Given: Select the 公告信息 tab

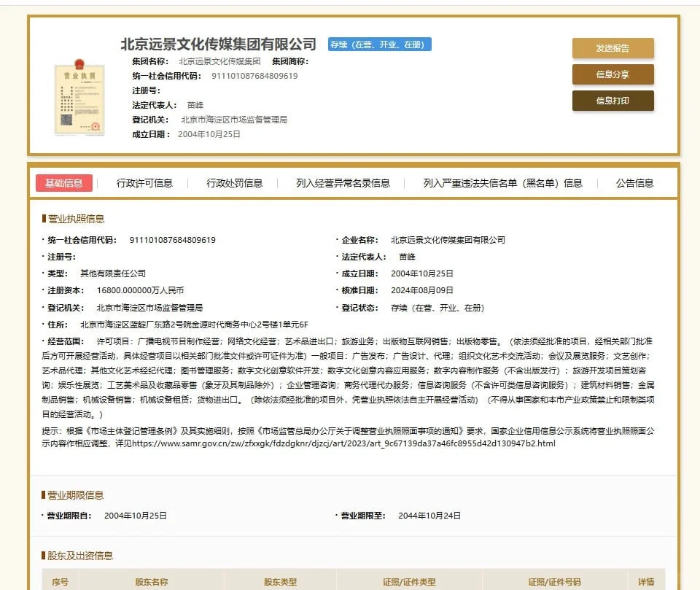Looking at the screenshot, I should pos(635,183).
